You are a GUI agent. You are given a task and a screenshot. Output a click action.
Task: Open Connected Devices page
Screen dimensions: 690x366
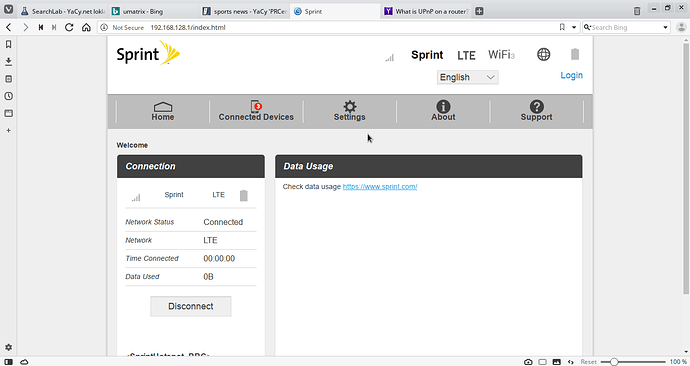tap(256, 111)
